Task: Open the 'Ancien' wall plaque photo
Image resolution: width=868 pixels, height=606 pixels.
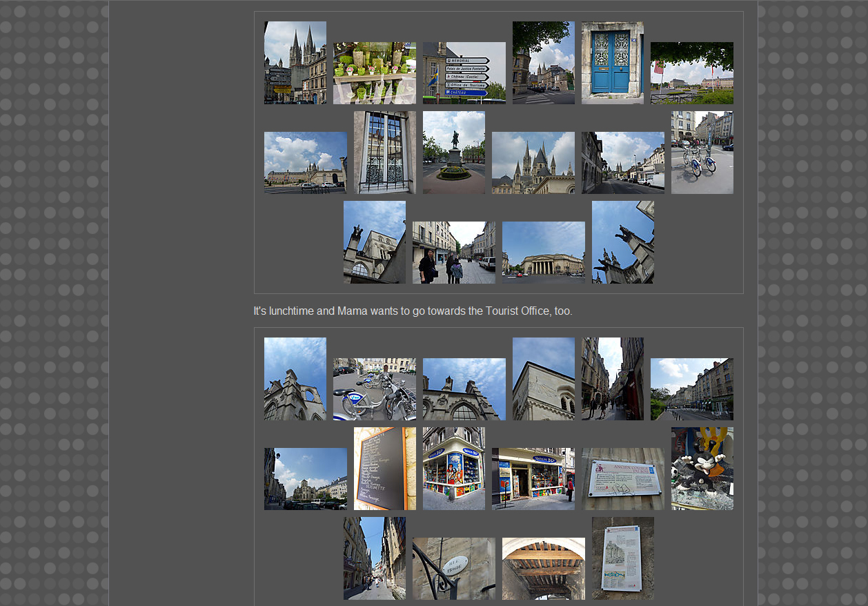Action: click(x=622, y=479)
